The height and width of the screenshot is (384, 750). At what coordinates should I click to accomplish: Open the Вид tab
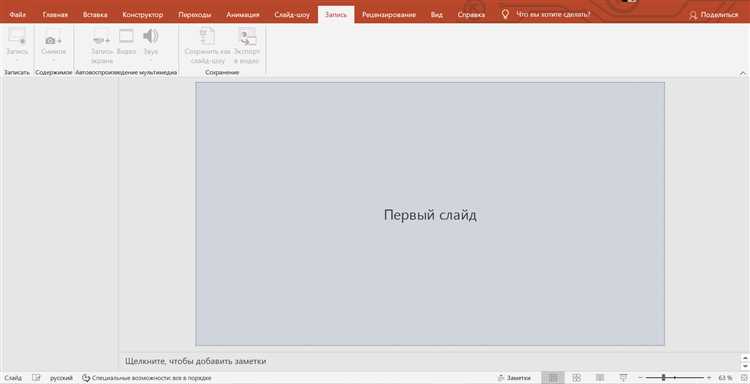[436, 15]
